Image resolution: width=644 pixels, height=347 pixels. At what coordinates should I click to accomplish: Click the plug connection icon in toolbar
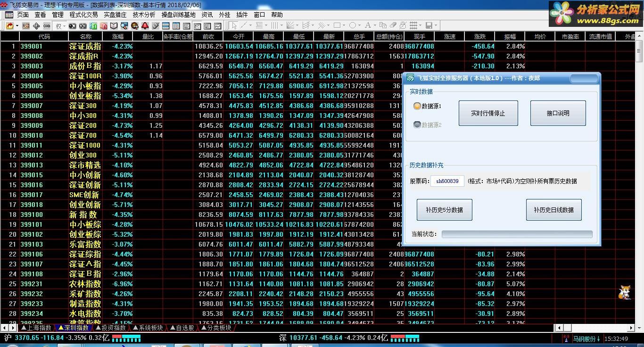click(155, 25)
